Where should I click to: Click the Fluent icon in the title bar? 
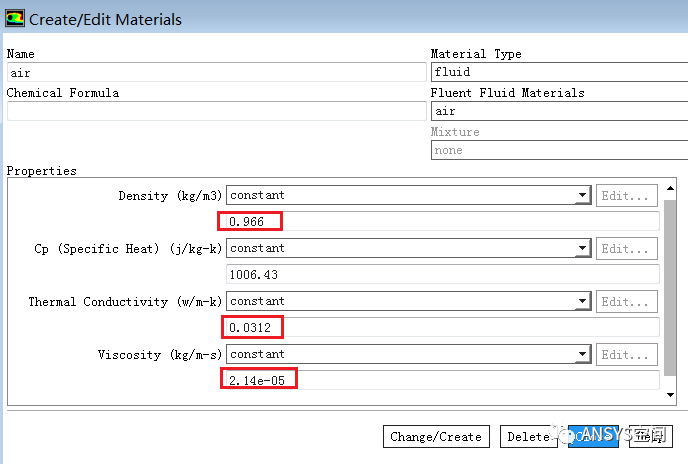coord(15,19)
